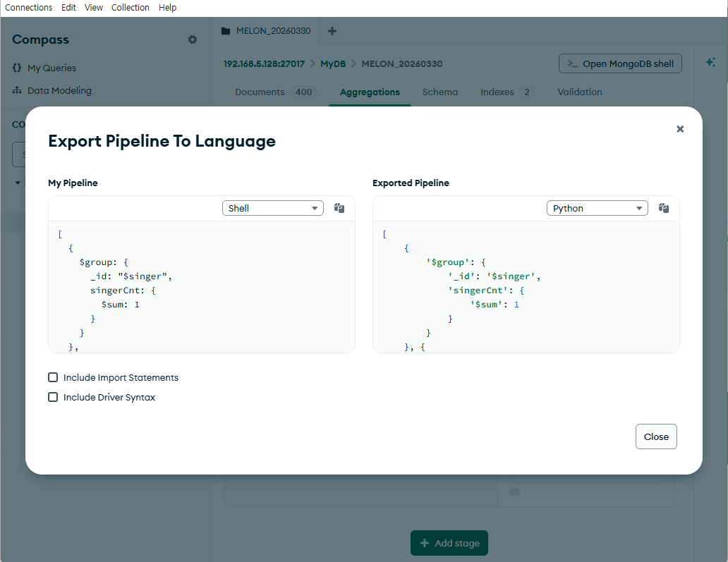Open the View menu
728x562 pixels.
pos(93,8)
